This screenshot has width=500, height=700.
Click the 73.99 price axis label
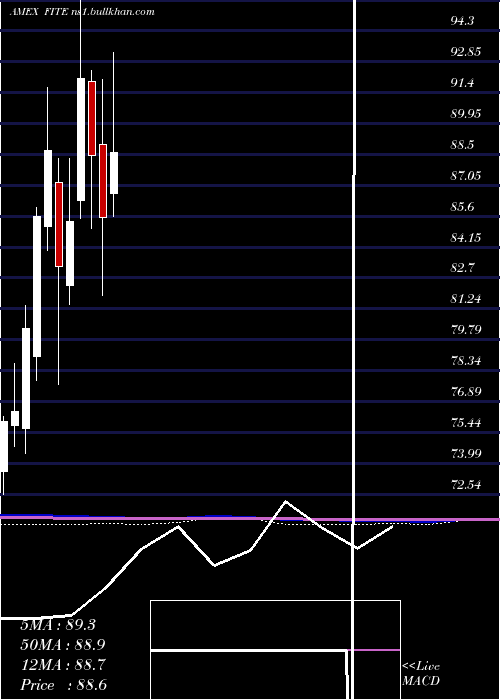466,454
